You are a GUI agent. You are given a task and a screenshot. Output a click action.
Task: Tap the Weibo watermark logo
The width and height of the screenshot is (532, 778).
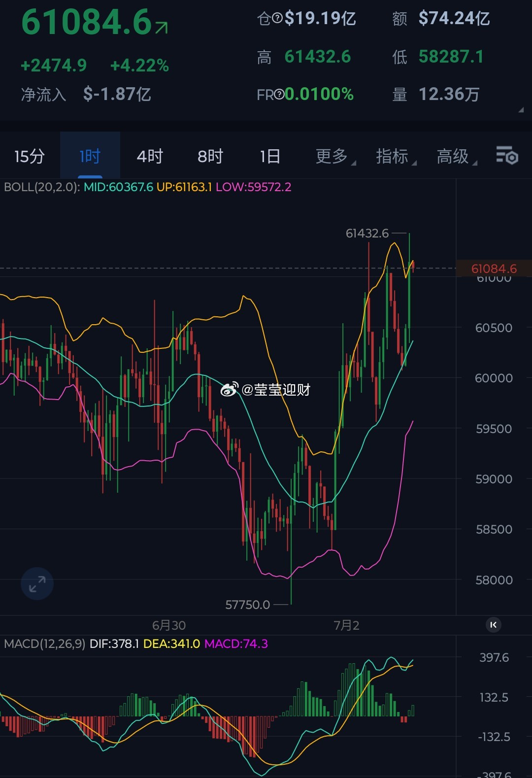pyautogui.click(x=229, y=389)
